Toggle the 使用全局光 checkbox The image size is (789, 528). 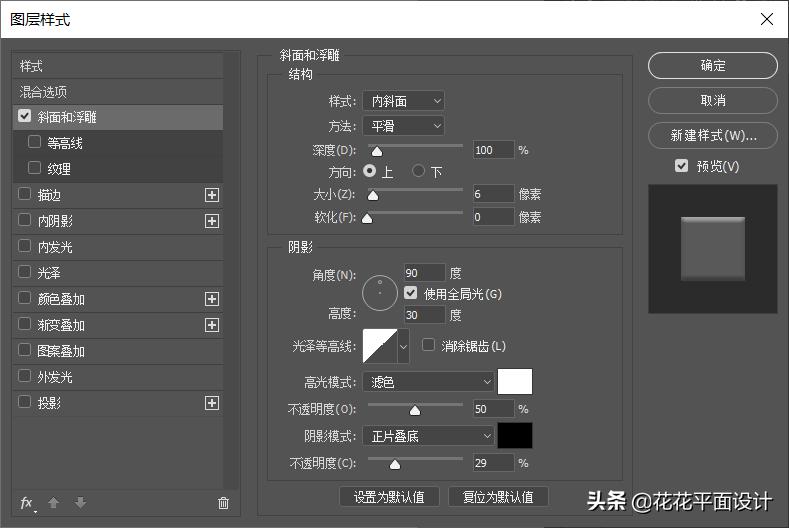[411, 293]
